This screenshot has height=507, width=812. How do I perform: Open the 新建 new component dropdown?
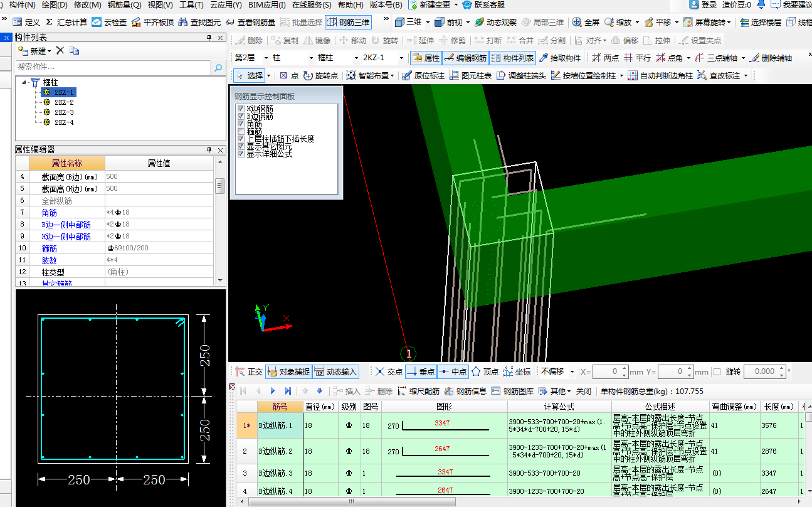(x=36, y=50)
